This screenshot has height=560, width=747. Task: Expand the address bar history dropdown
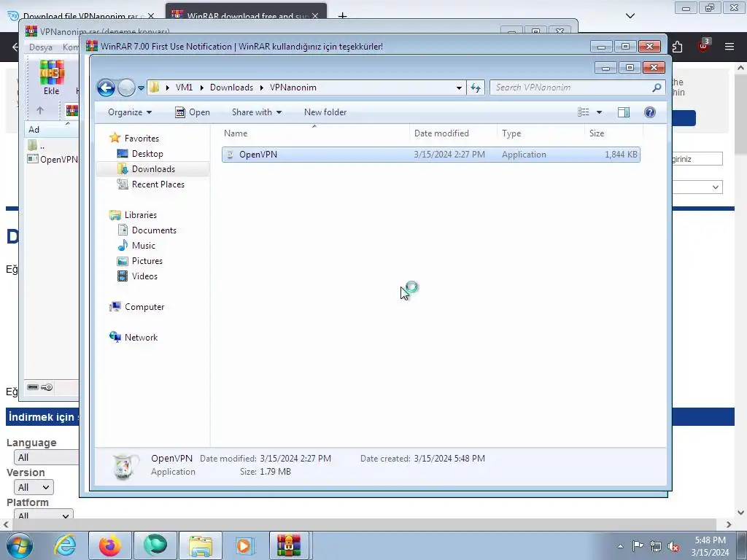(459, 87)
